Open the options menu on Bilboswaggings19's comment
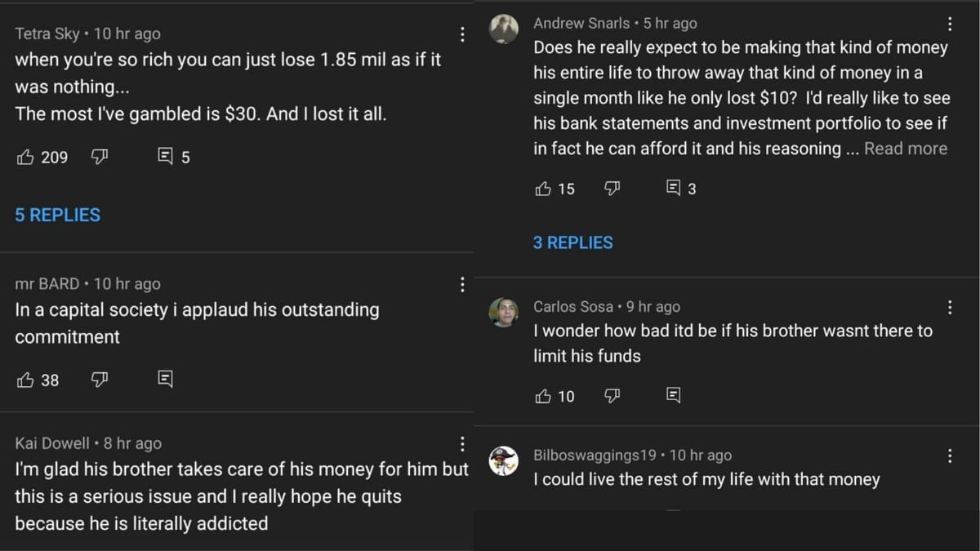Screen dimensions: 980x551 pos(950,454)
